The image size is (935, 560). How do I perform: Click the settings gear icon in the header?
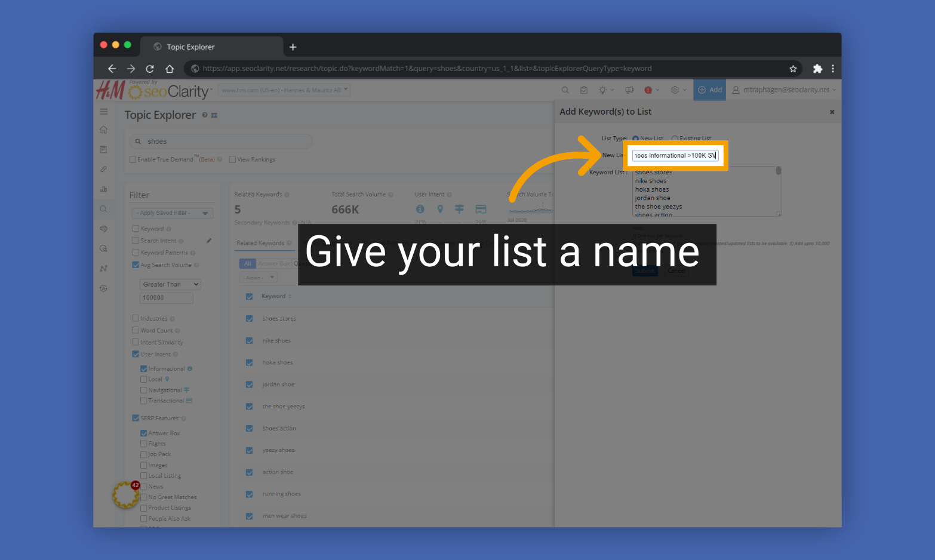coord(675,90)
